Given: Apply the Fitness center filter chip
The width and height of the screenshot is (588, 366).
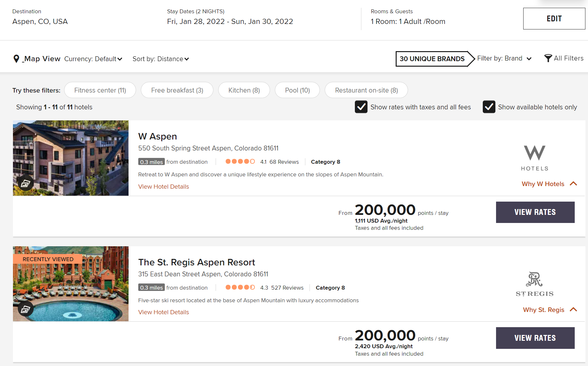Looking at the screenshot, I should (x=100, y=90).
